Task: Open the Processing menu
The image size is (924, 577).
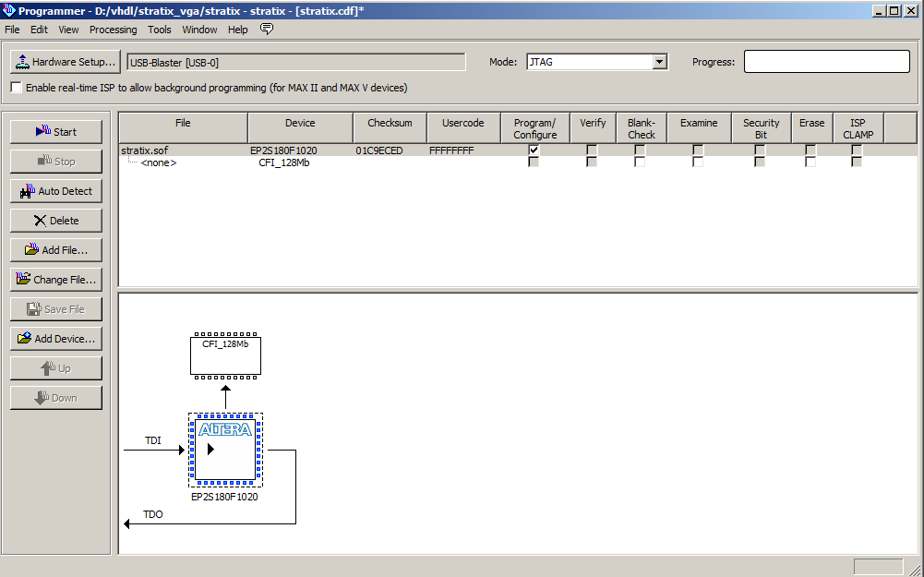Action: [x=114, y=30]
